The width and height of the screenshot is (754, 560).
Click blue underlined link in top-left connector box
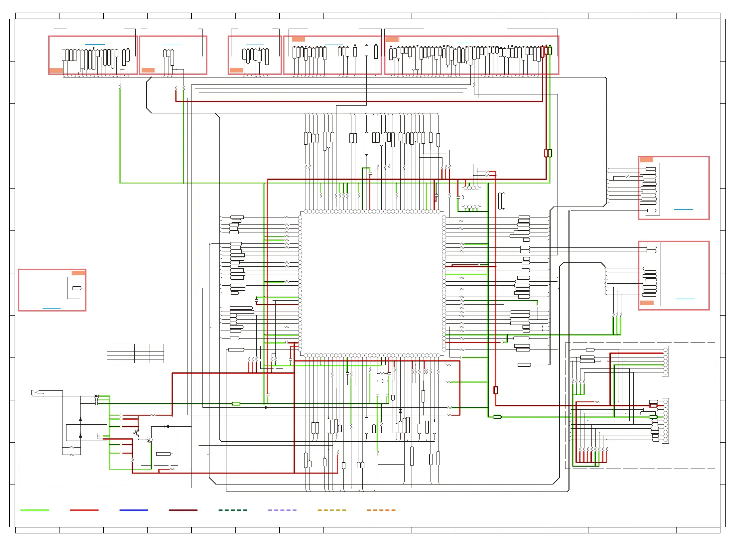[94, 45]
